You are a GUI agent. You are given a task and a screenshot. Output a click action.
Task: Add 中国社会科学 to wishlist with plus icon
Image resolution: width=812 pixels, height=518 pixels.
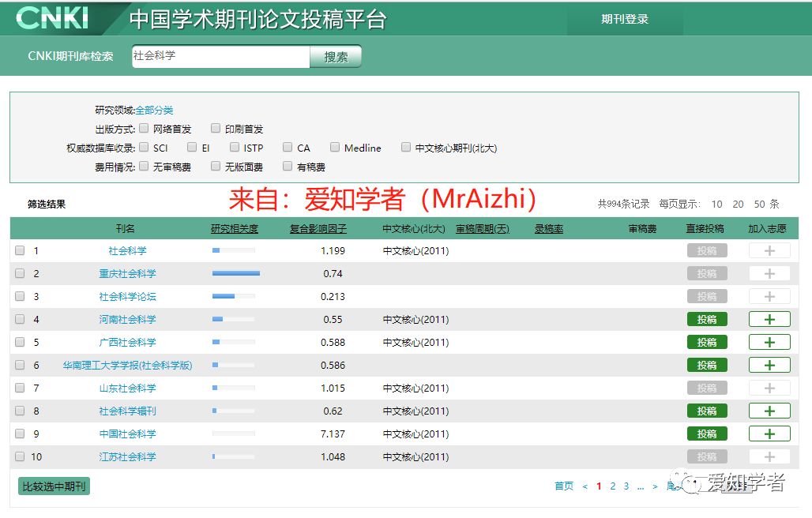[769, 434]
